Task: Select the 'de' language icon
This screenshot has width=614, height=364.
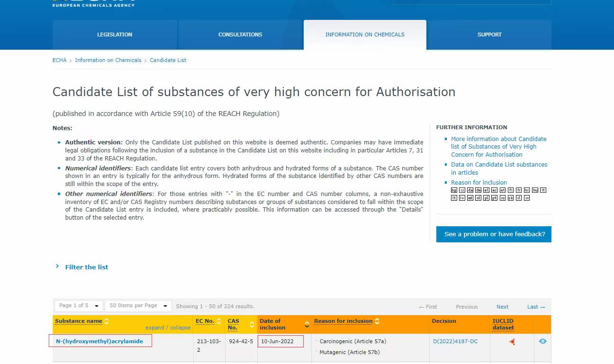Action: pyautogui.click(x=479, y=190)
